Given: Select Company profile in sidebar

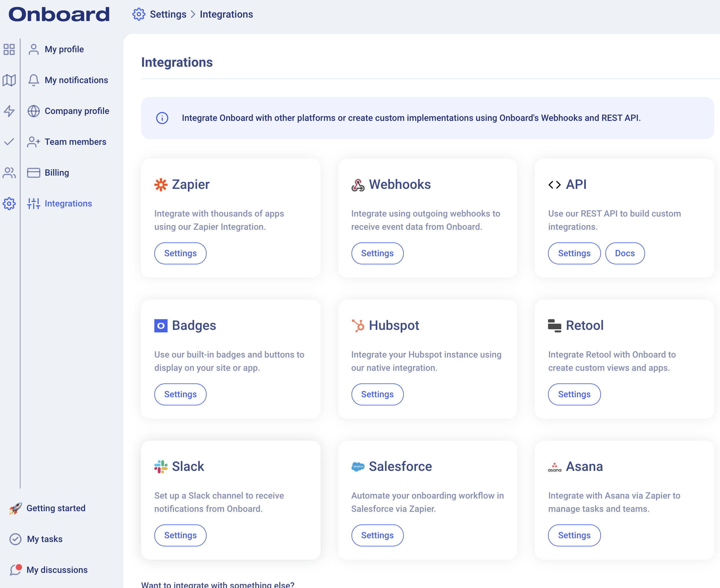Looking at the screenshot, I should [x=77, y=111].
